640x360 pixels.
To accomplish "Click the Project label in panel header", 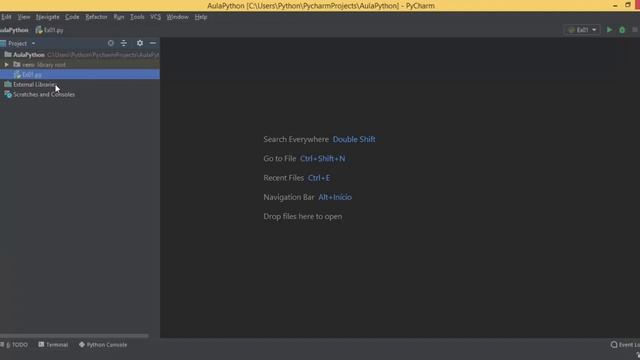I will coord(17,44).
